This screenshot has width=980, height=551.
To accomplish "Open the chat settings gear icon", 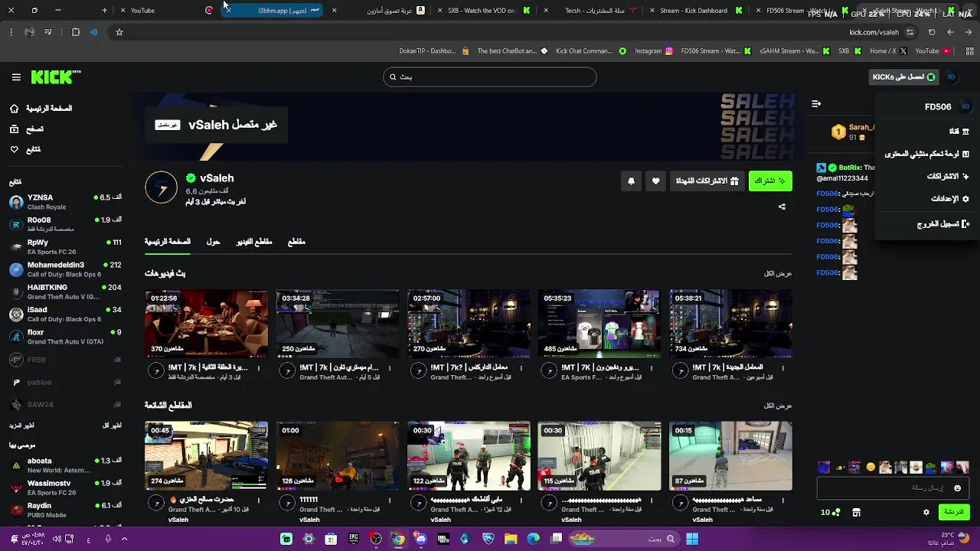I will tap(926, 512).
